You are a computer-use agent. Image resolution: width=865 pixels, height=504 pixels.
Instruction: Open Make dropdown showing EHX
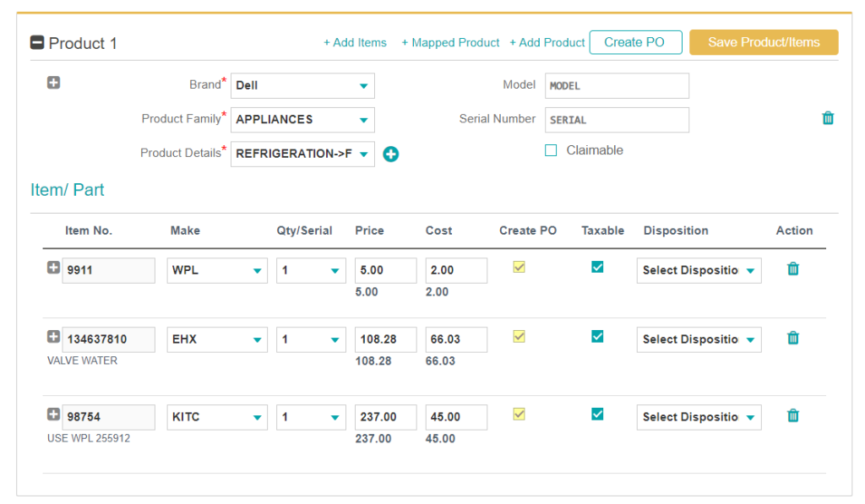click(x=217, y=339)
